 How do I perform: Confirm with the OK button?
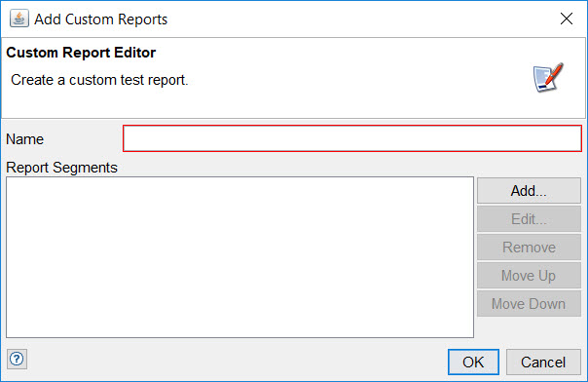(x=473, y=363)
